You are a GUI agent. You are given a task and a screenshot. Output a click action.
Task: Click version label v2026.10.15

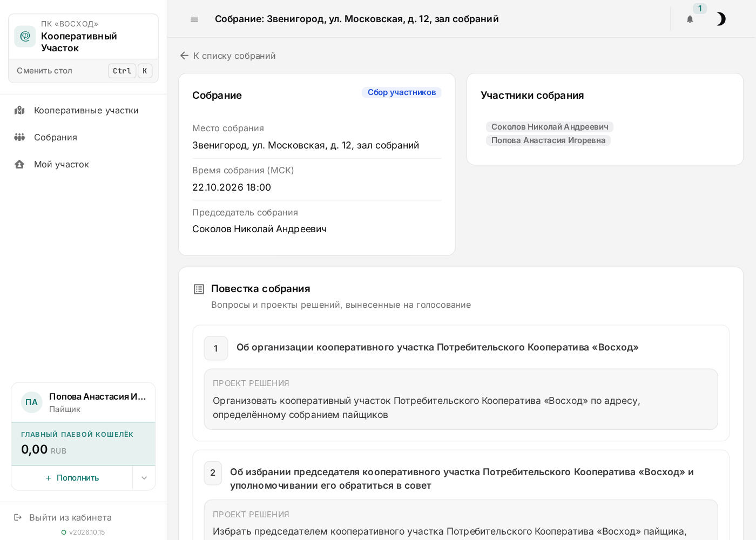(87, 532)
